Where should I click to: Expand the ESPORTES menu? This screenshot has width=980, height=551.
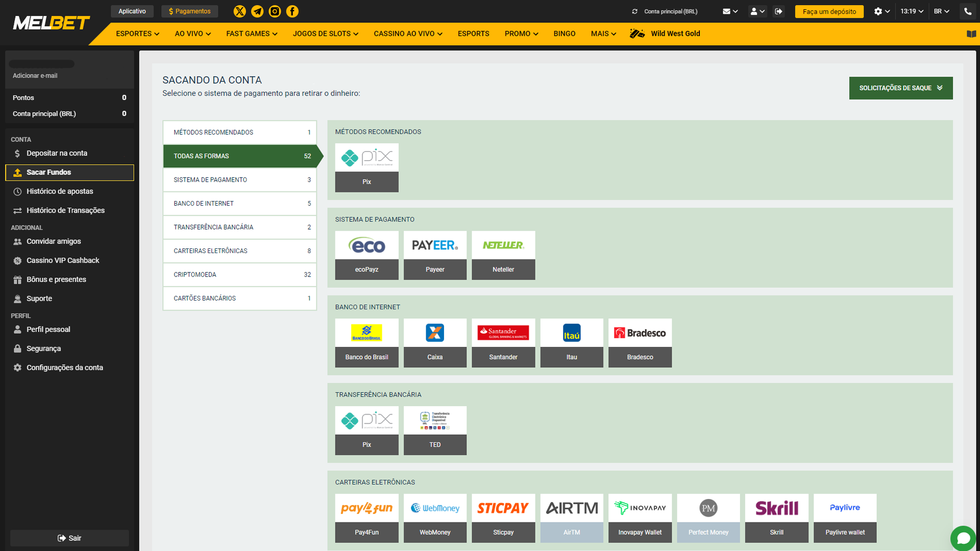point(137,34)
